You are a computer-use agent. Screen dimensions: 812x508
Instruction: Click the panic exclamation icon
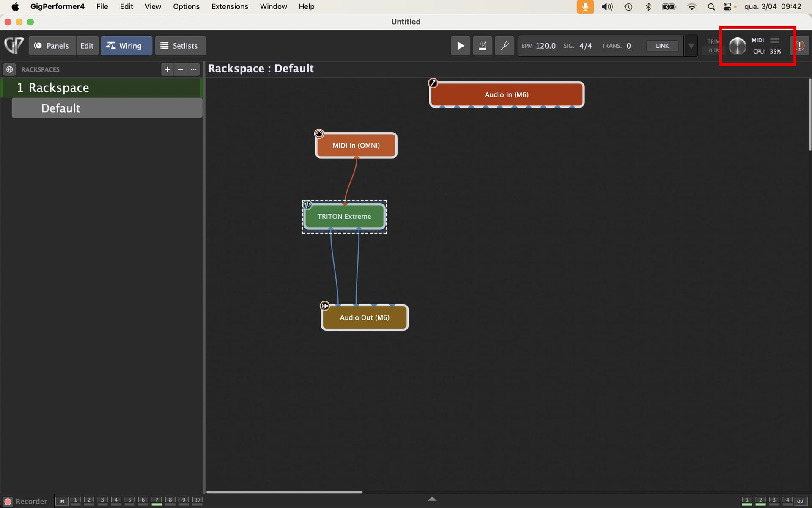click(x=799, y=46)
